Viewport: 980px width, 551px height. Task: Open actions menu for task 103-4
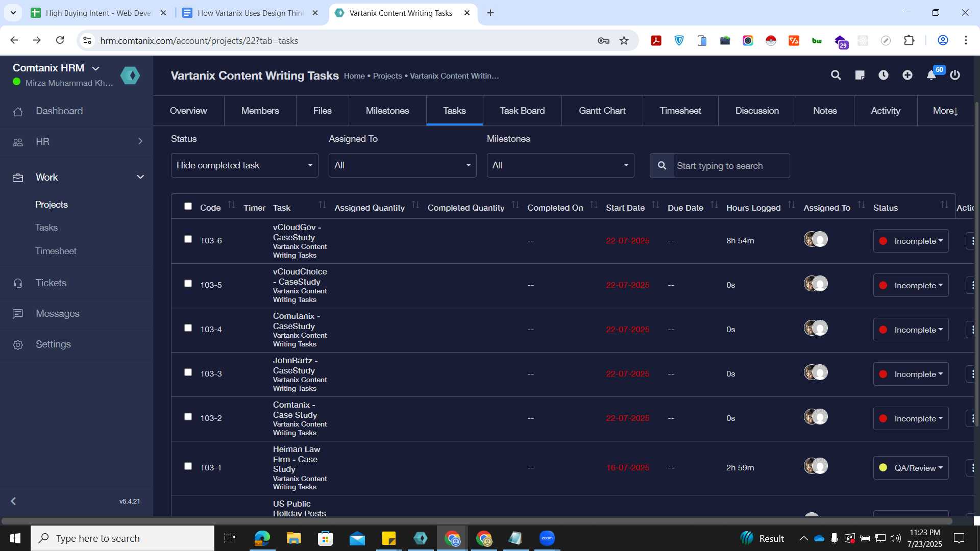pyautogui.click(x=972, y=330)
